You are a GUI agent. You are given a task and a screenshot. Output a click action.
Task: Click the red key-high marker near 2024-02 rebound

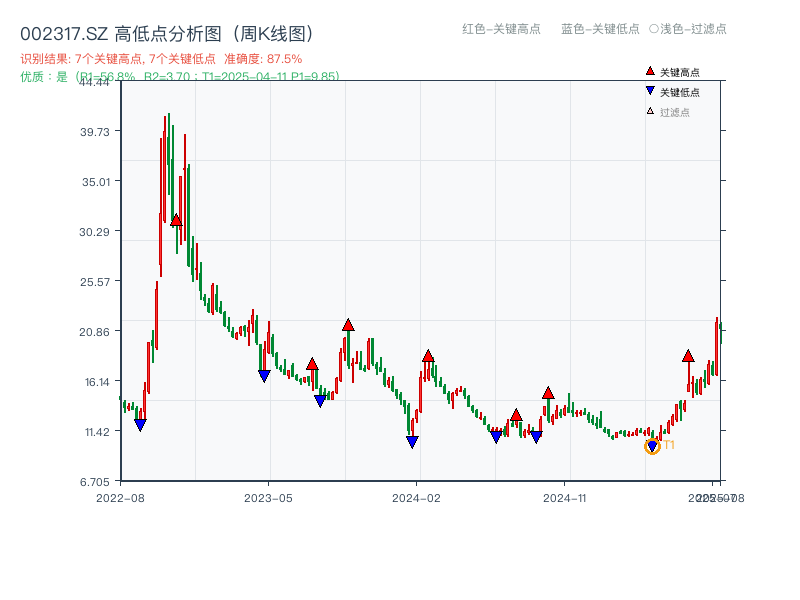428,355
